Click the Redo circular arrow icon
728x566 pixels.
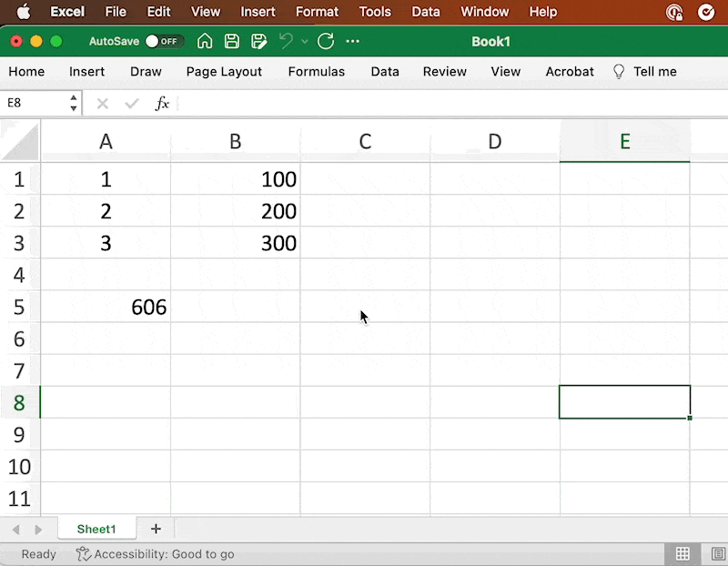tap(326, 41)
